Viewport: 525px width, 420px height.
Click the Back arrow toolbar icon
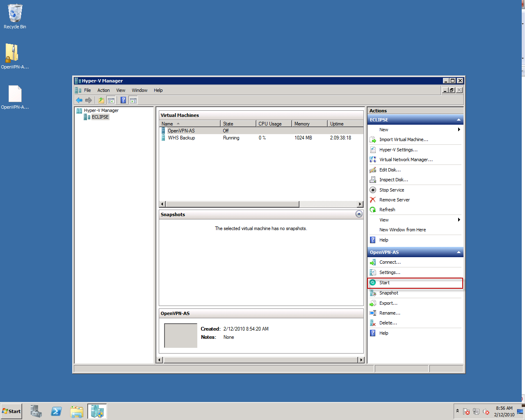coord(79,100)
